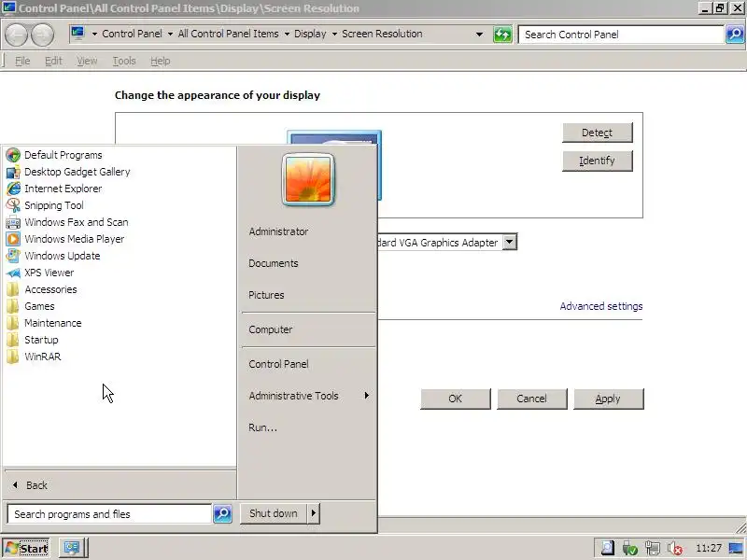Screen dimensions: 747x560
Task: Start the Snipping Tool
Action: [54, 205]
